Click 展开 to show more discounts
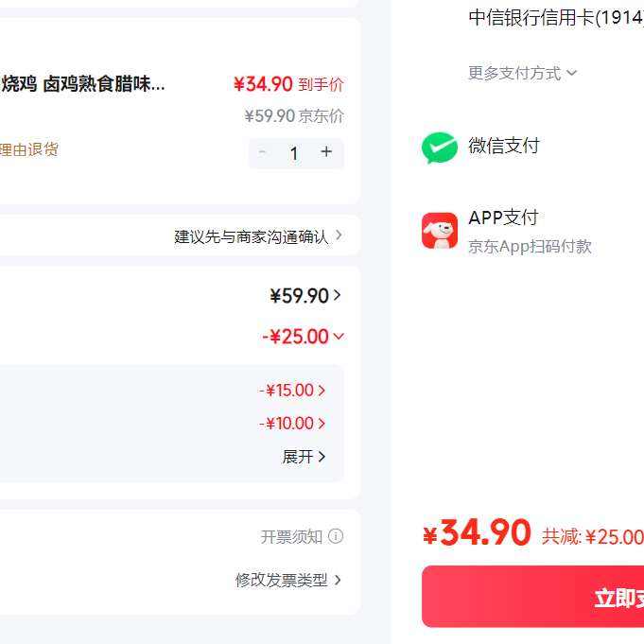 click(x=304, y=457)
